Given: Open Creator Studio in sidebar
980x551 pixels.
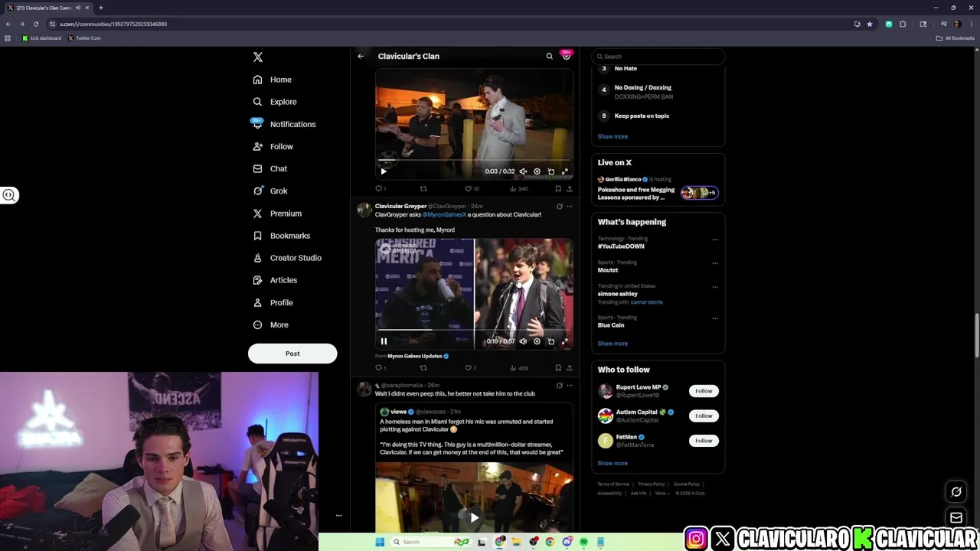Looking at the screenshot, I should tap(287, 258).
